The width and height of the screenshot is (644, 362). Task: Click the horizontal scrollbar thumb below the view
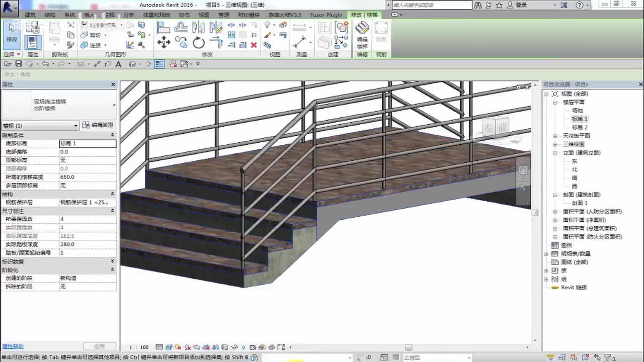pos(409,347)
